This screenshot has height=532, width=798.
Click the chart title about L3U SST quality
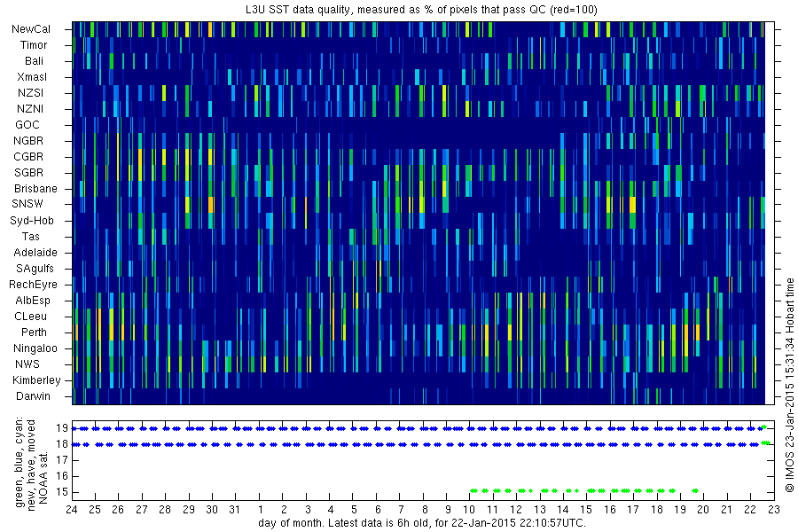coord(422,10)
